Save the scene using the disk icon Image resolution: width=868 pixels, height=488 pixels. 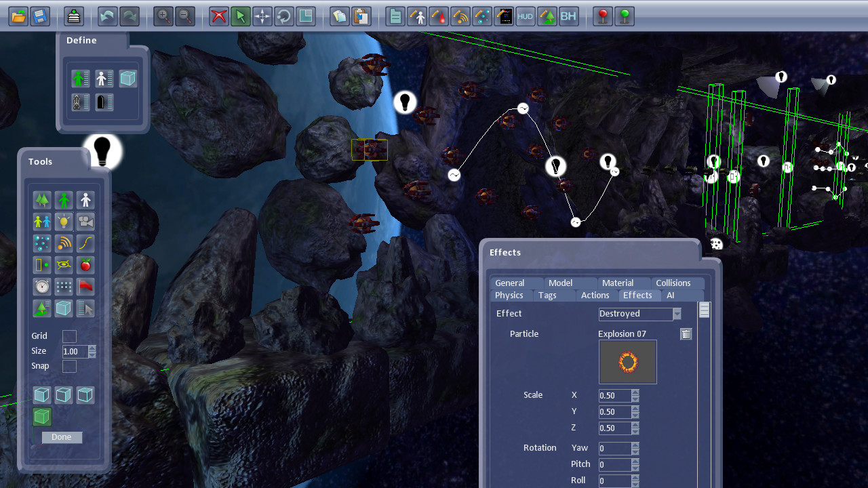[x=40, y=16]
